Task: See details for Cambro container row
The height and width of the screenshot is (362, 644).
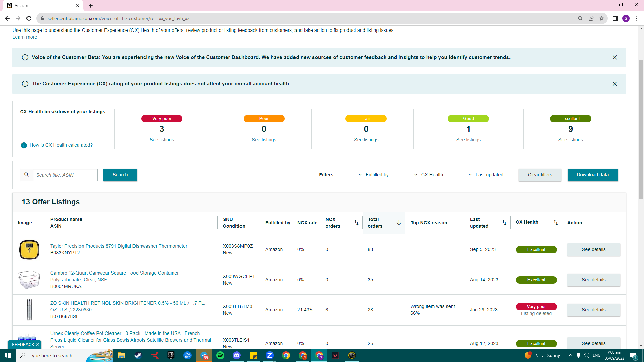Action: [x=593, y=280]
